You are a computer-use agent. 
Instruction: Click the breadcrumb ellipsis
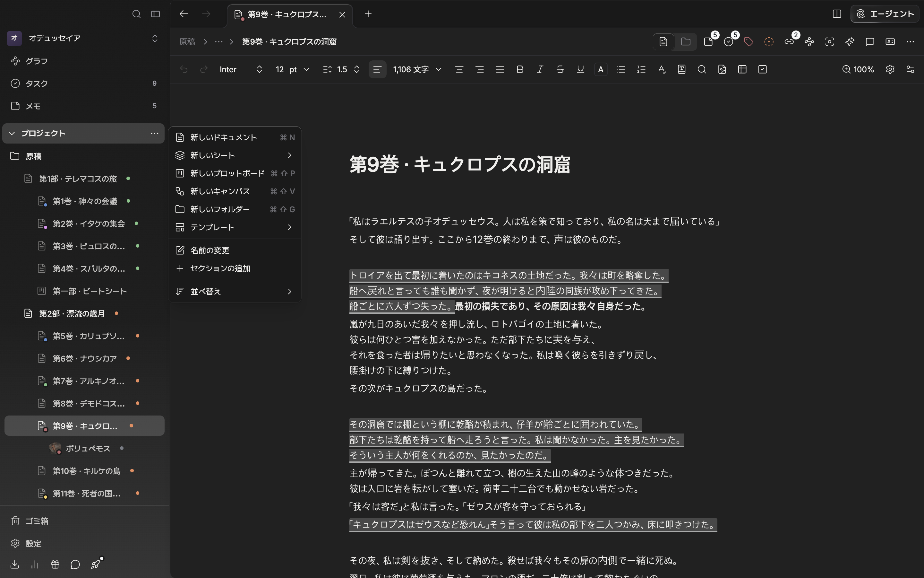click(x=218, y=42)
